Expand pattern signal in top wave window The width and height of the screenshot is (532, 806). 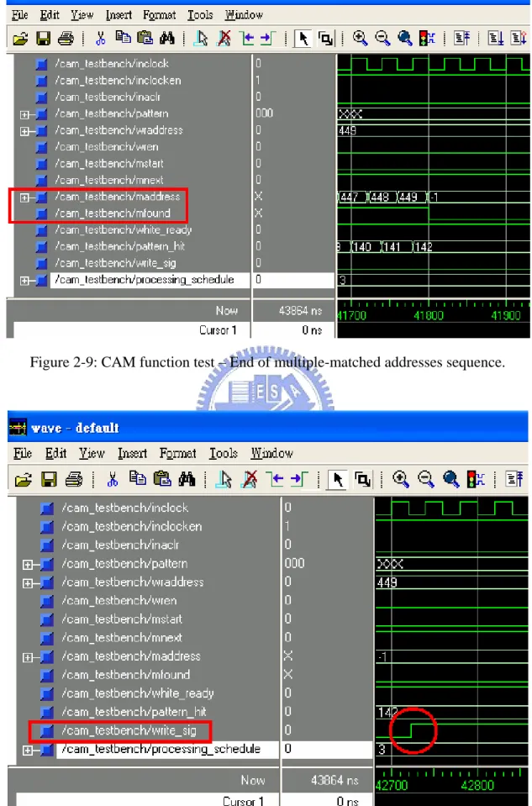24,114
